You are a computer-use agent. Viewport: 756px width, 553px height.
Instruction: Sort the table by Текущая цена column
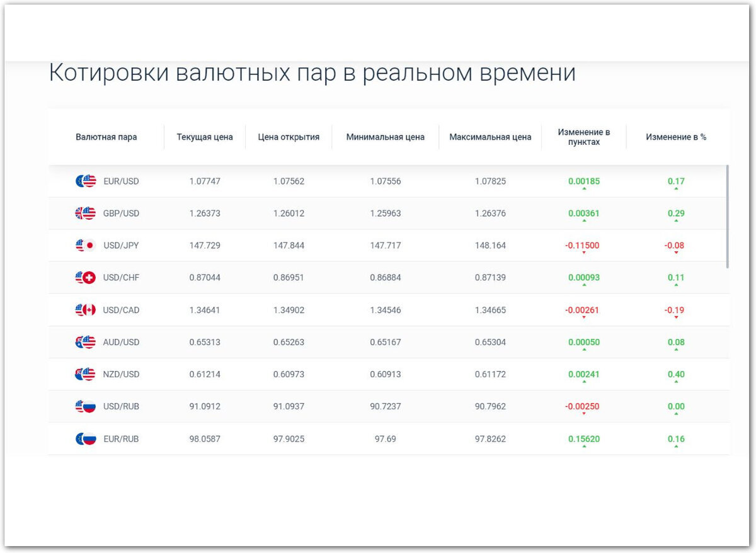point(205,137)
